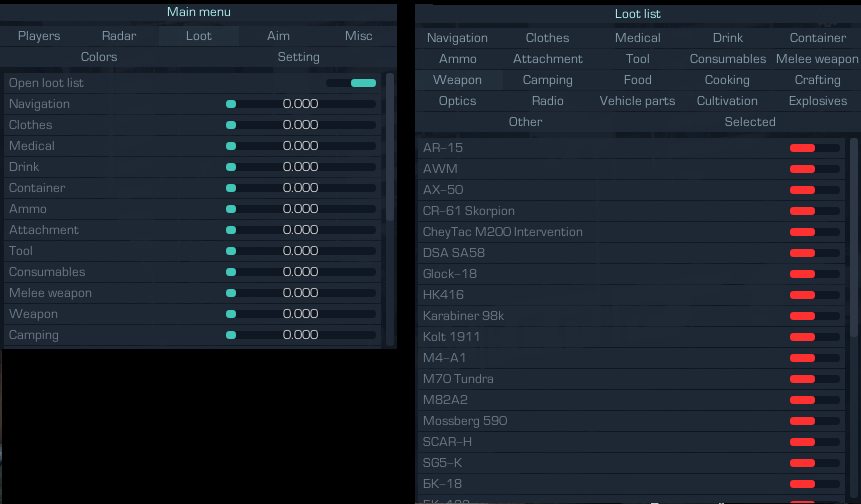Switch on the Mossberg 590 toggle
This screenshot has width=861, height=504.
point(814,421)
